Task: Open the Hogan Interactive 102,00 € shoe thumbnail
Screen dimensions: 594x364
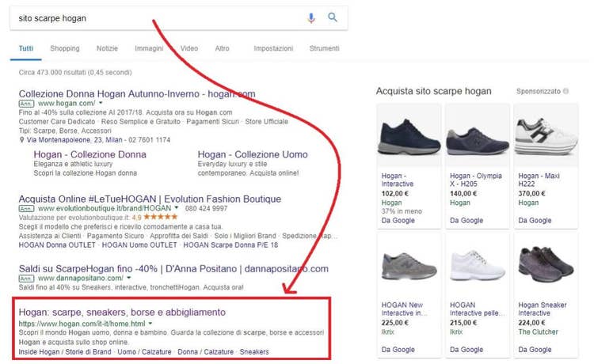Action: click(409, 137)
